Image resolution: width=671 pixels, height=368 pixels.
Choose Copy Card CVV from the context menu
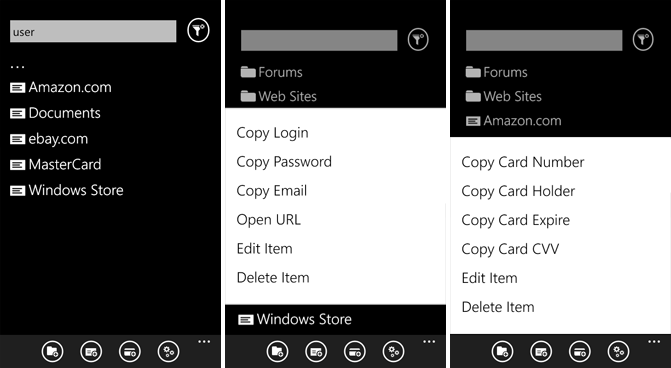(511, 249)
